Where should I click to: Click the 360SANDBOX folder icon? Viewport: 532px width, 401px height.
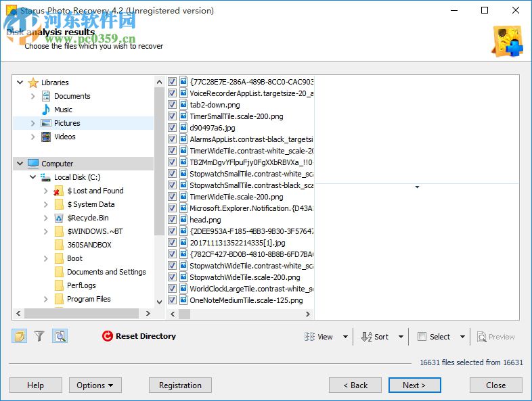click(x=59, y=245)
